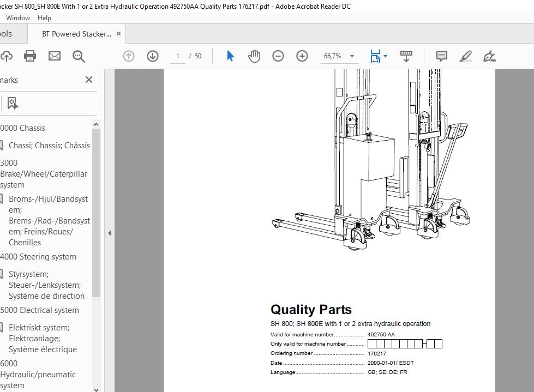Click the upload to cloud icon
Image resolution: width=534 pixels, height=392 pixels.
point(6,56)
